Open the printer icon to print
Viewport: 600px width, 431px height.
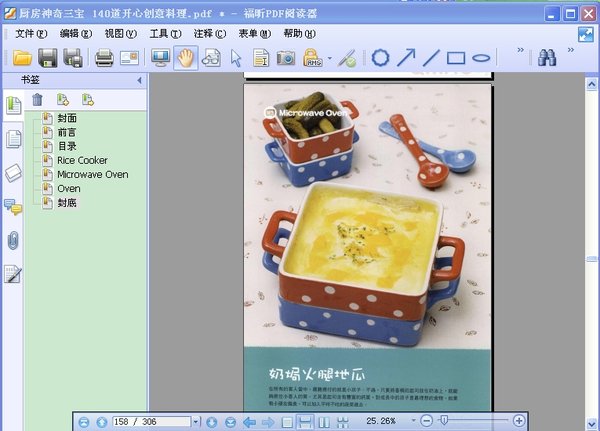[x=104, y=58]
